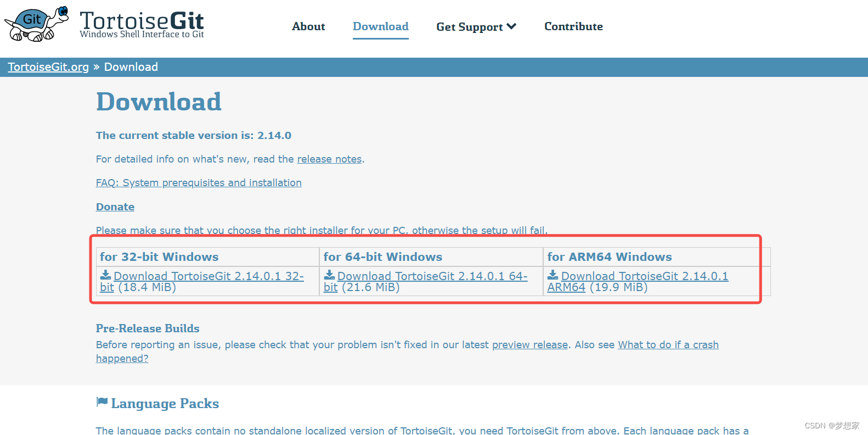Click the Download page heading
The image size is (868, 435).
pos(159,102)
